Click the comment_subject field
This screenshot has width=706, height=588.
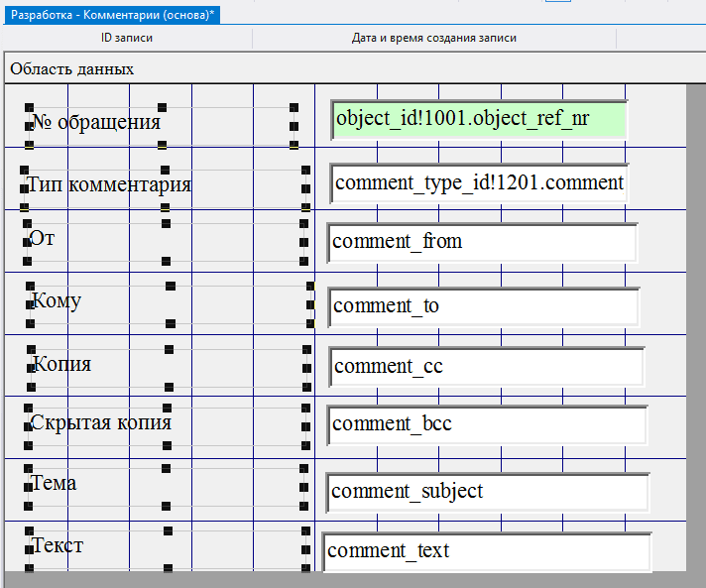[487, 492]
